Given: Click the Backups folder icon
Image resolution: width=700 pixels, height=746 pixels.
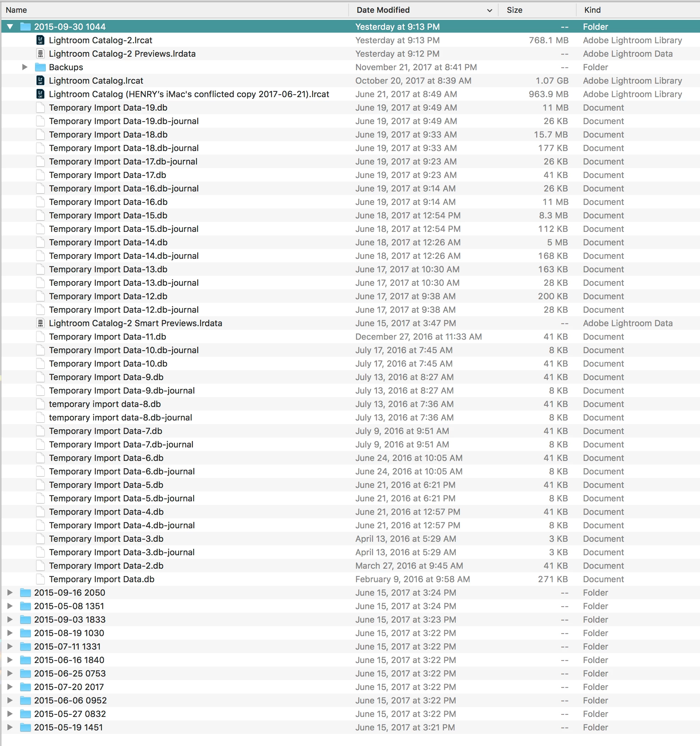Looking at the screenshot, I should (x=40, y=67).
